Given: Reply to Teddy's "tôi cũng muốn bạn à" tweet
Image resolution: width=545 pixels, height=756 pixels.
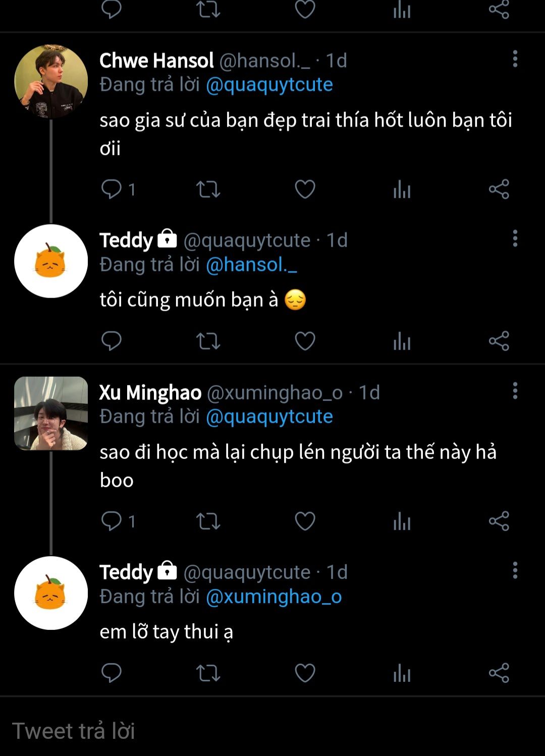Looking at the screenshot, I should pos(112,341).
